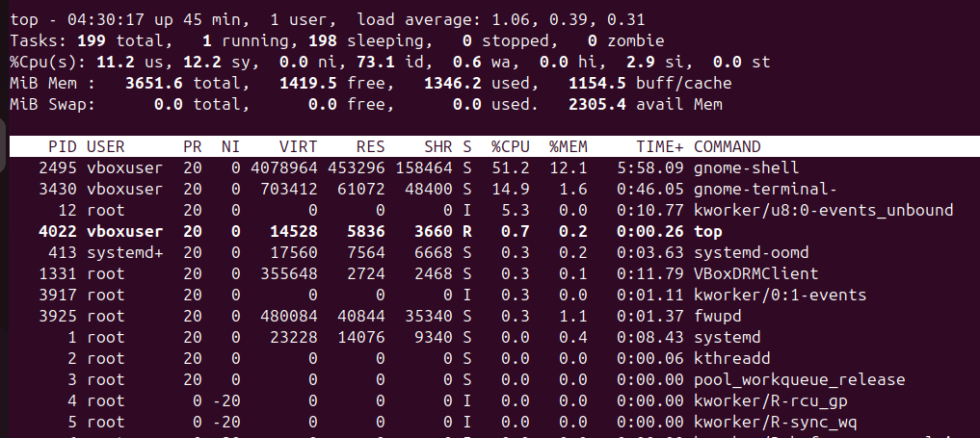Select the fwupd process command
Screen dimensions: 980x438
pos(717,316)
